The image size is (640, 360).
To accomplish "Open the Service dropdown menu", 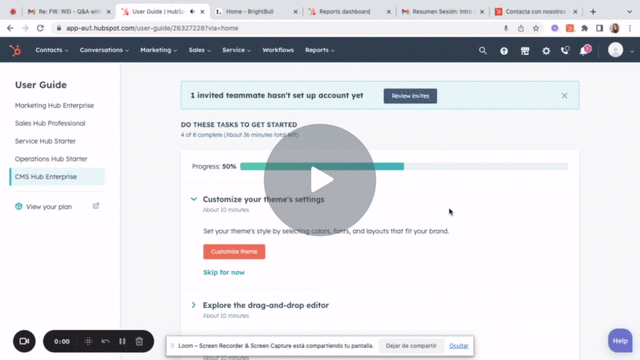I will [236, 50].
